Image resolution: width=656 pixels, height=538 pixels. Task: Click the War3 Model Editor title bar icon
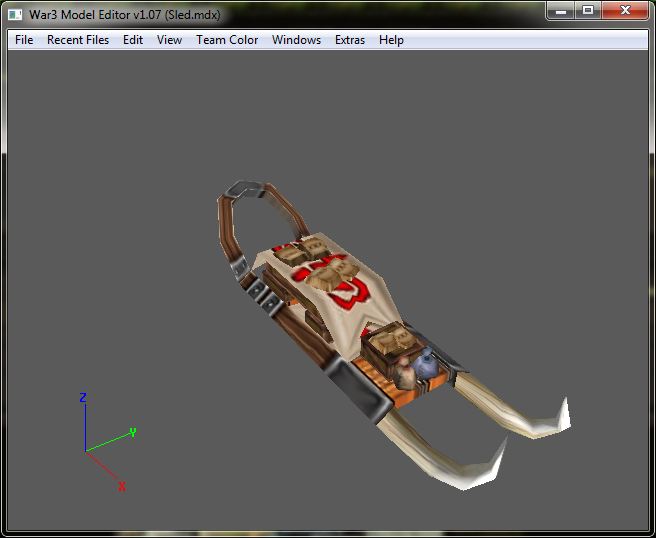[15, 15]
